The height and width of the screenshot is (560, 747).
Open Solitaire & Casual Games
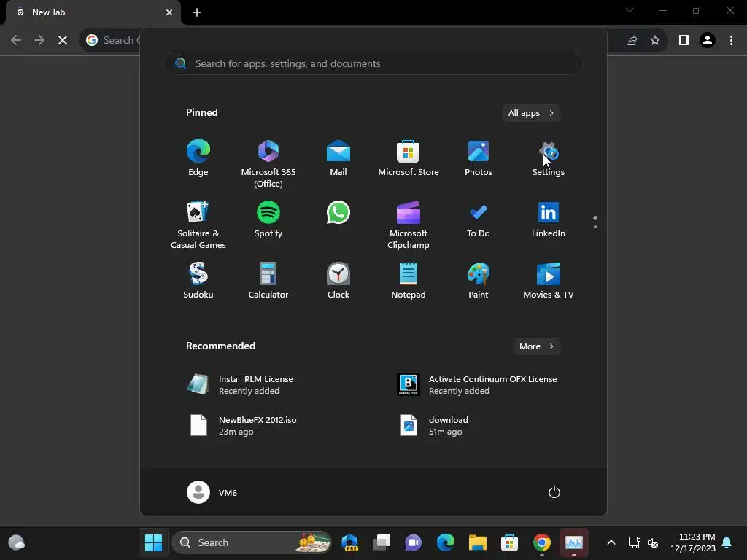point(198,225)
